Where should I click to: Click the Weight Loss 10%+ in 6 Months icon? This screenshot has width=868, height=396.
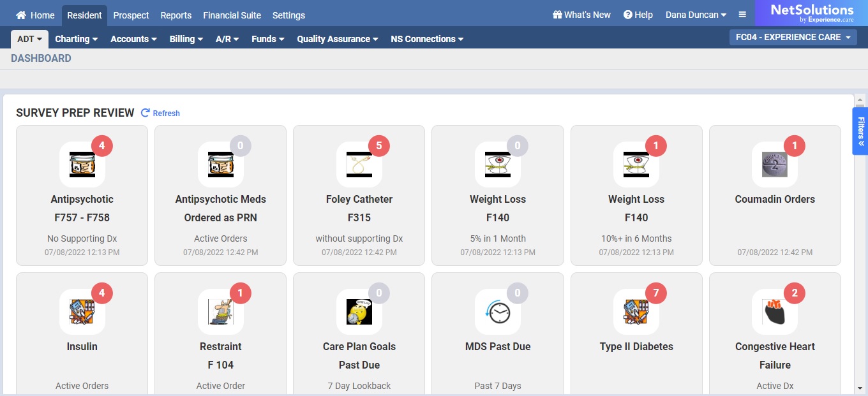pyautogui.click(x=636, y=164)
